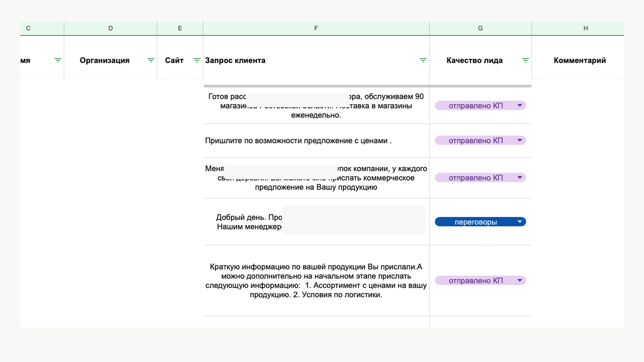This screenshot has width=644, height=362.
Task: Open filter on Запрос клиента column
Action: click(x=423, y=60)
